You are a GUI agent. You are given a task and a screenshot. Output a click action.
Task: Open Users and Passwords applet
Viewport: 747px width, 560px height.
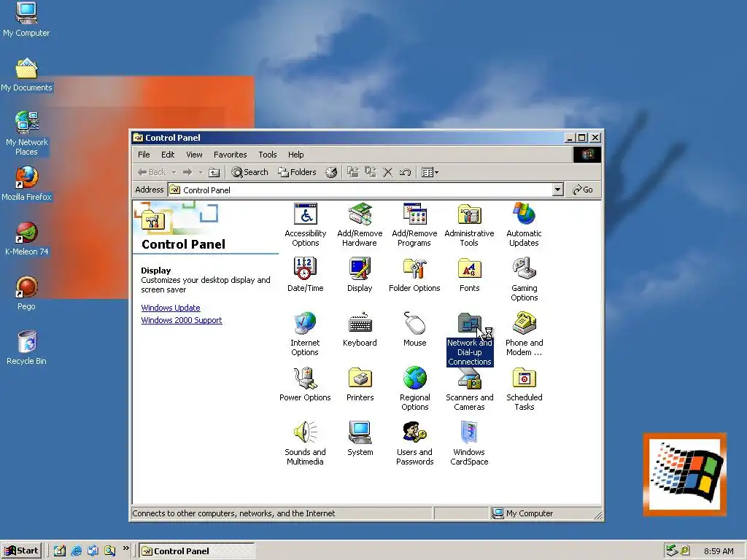point(414,444)
